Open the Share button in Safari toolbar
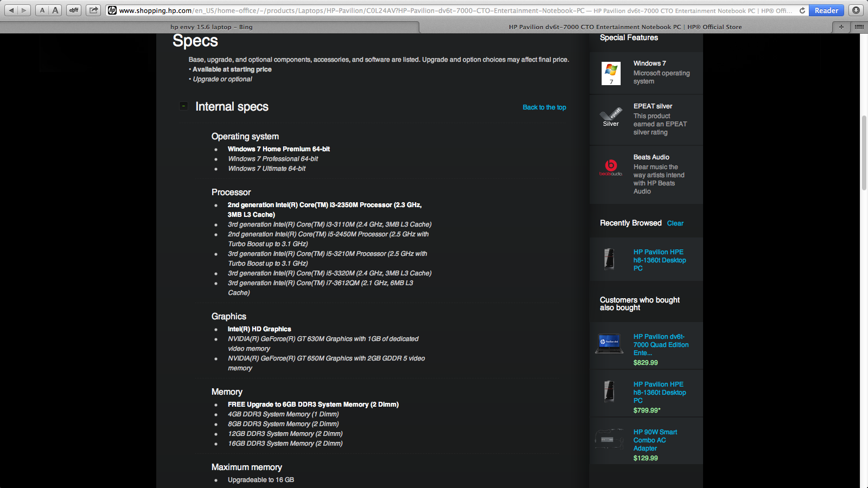The height and width of the screenshot is (488, 868). [x=94, y=10]
